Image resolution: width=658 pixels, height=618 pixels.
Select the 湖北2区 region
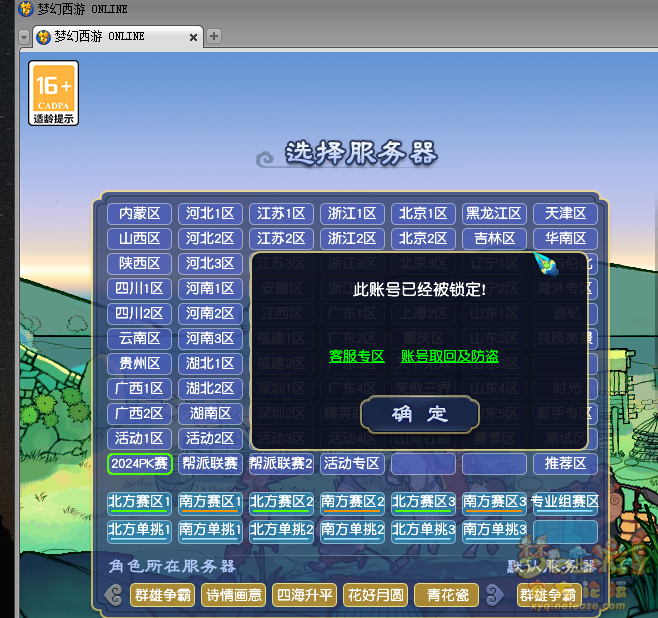click(210, 389)
